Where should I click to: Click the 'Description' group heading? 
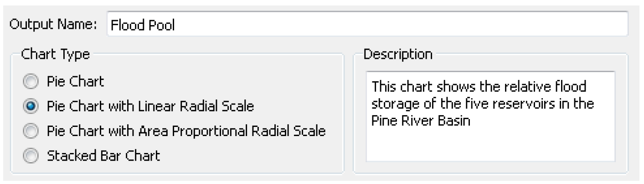[398, 54]
